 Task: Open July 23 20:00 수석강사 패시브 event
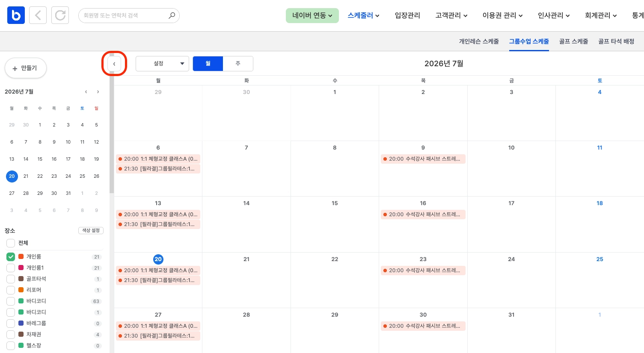[x=423, y=271]
